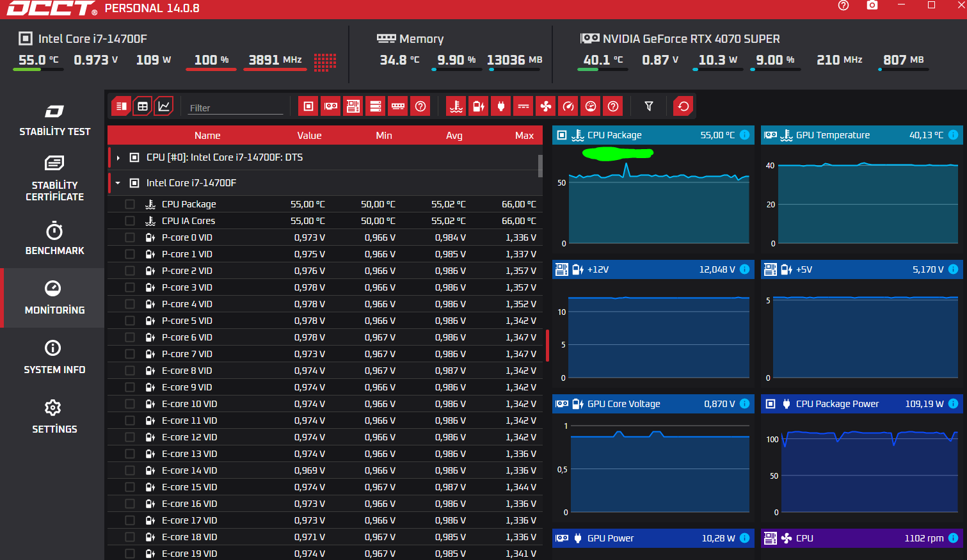Toggle memory sensors filter in toolbar
This screenshot has width=967, height=560.
click(x=398, y=106)
